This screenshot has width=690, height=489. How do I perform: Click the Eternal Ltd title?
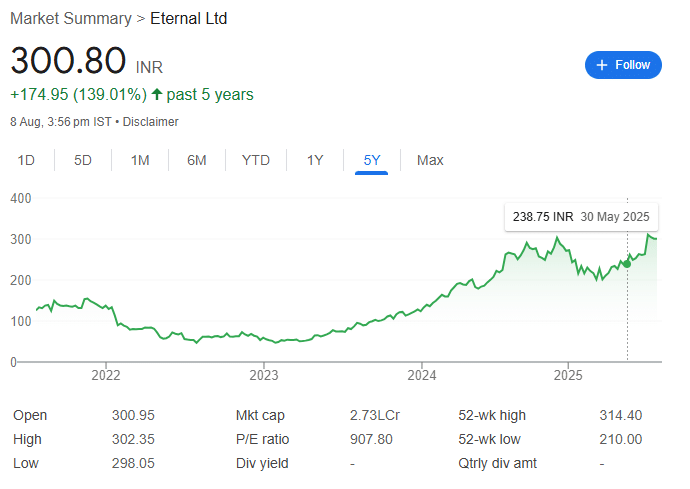pyautogui.click(x=188, y=18)
